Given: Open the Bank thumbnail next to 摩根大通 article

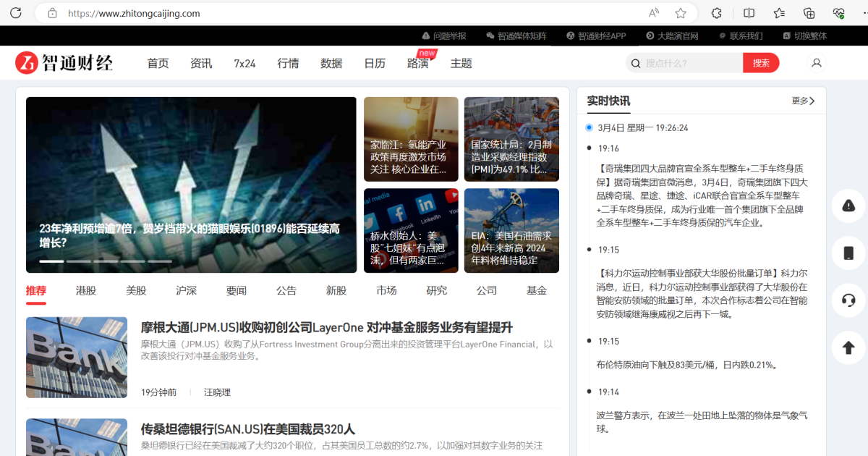Looking at the screenshot, I should (77, 357).
